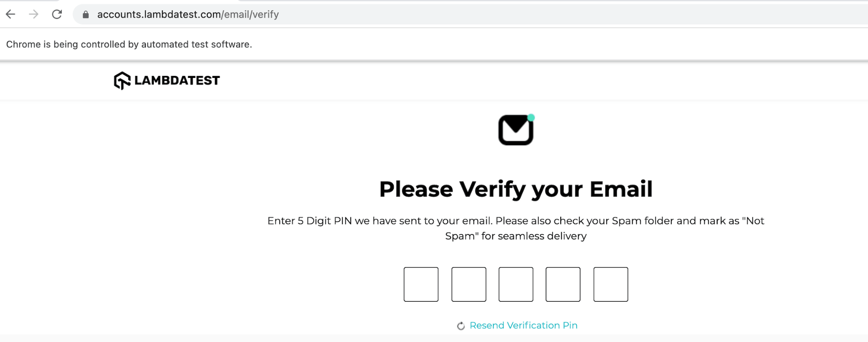Click the circular resend arrow icon

(x=461, y=326)
